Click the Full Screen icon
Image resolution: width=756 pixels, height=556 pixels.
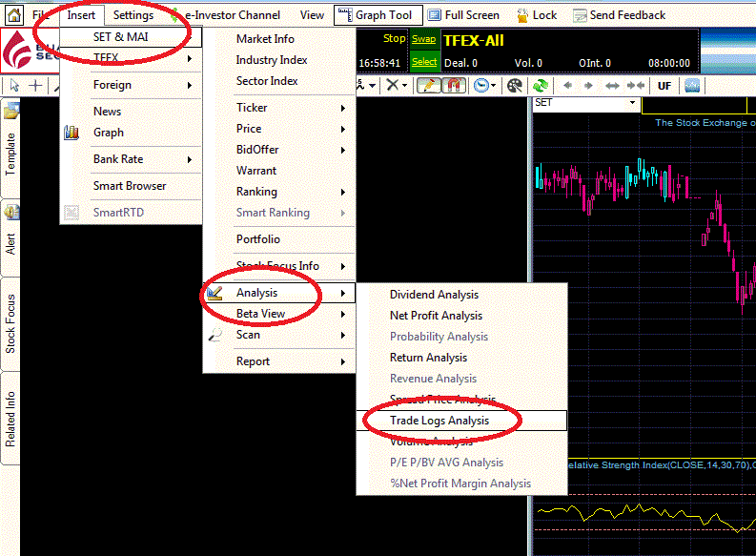point(434,15)
